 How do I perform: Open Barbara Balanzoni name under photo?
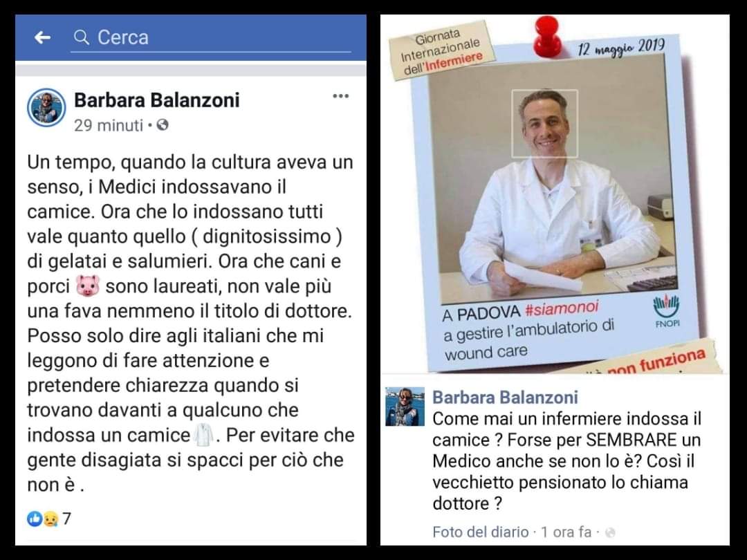coord(505,397)
